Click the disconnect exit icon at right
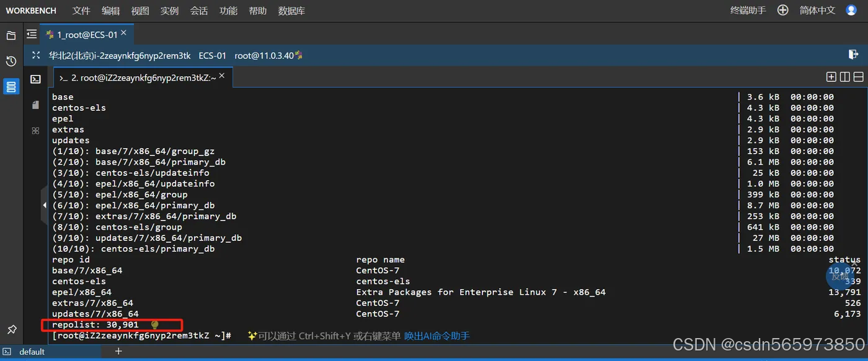The width and height of the screenshot is (868, 361). click(x=853, y=55)
